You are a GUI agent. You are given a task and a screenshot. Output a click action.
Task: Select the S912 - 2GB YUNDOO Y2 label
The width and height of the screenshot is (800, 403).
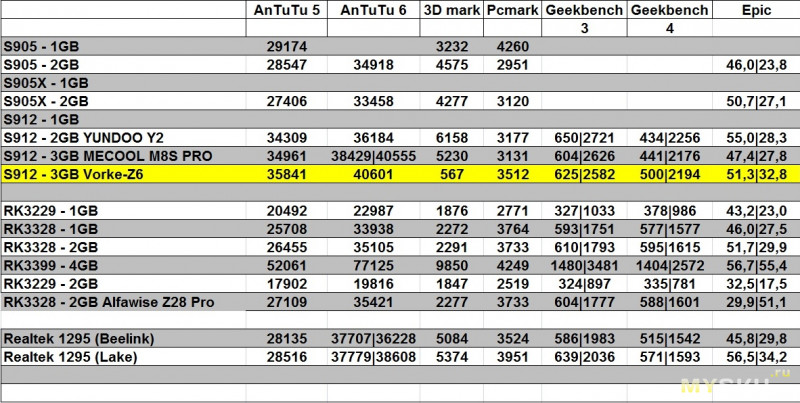[84, 138]
